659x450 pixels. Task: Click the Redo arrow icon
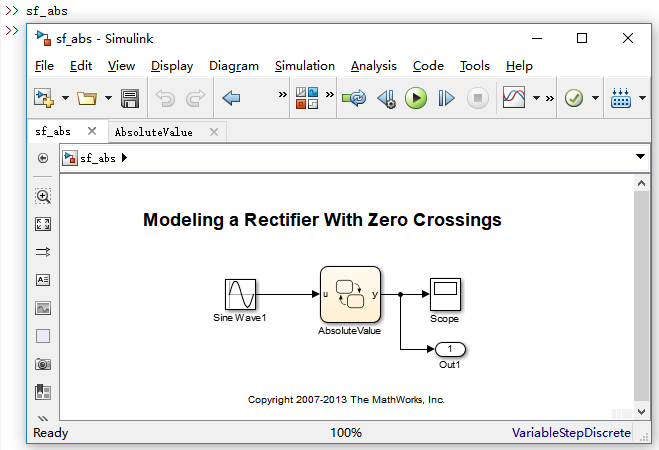point(195,98)
